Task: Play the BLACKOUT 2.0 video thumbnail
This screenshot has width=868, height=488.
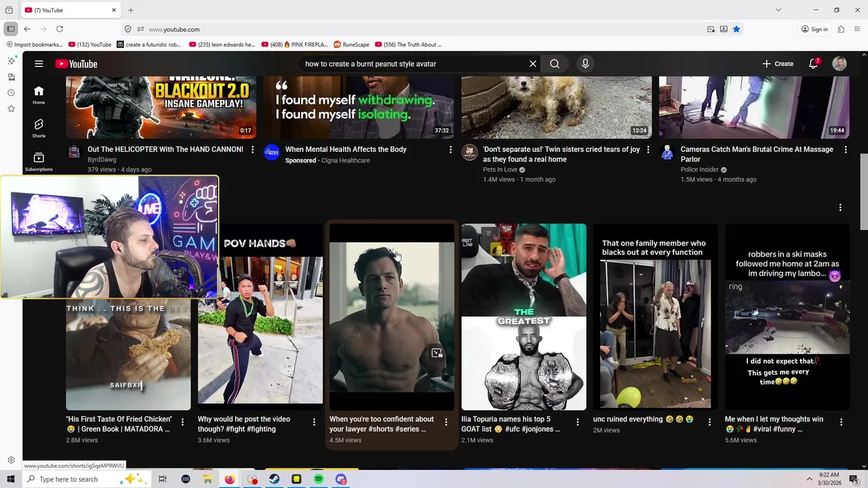Action: 161,107
